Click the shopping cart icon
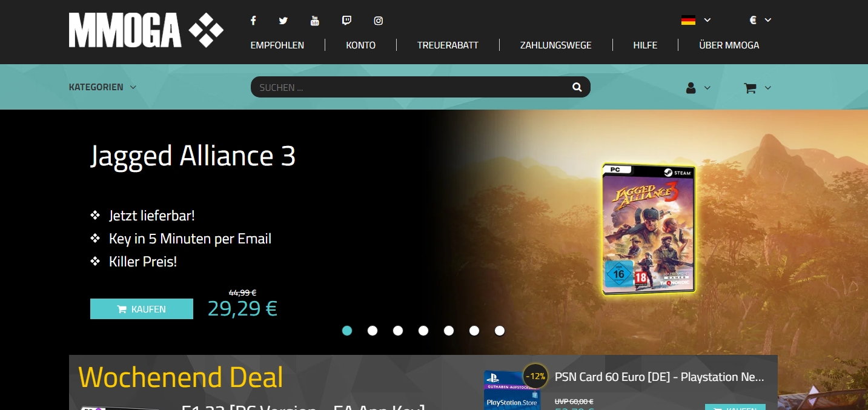Viewport: 868px width, 410px height. tap(750, 88)
